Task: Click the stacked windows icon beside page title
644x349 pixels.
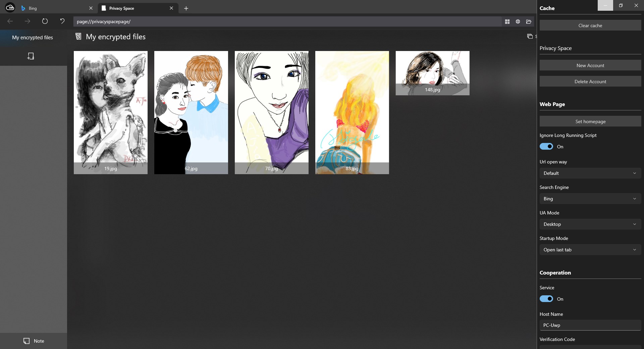Action: tap(530, 36)
